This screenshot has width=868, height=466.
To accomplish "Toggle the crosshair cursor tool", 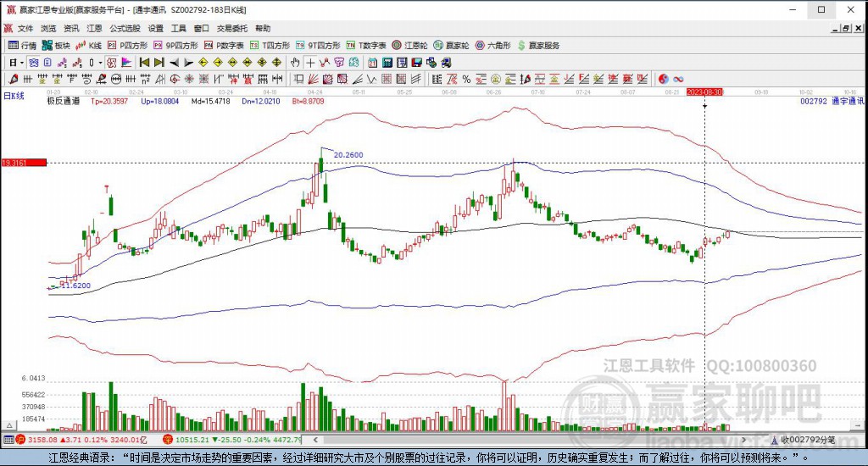I will [x=310, y=63].
